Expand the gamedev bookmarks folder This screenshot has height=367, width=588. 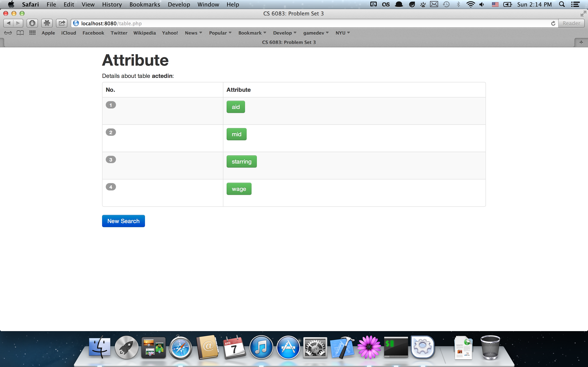[316, 33]
